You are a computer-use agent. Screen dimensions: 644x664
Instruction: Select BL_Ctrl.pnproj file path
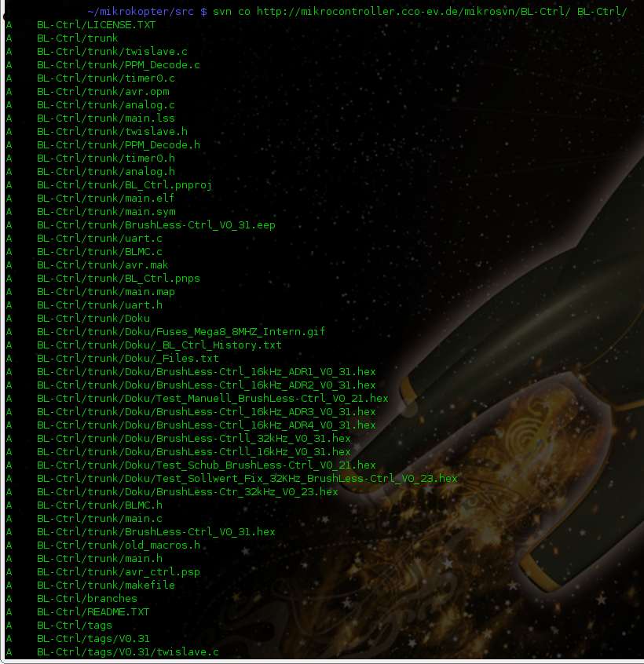coord(124,185)
